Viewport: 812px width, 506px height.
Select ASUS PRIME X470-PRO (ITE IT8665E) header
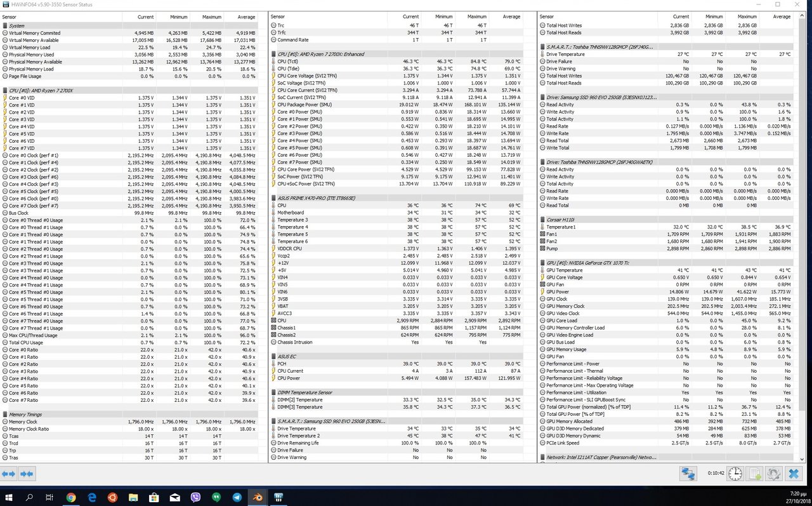click(396, 198)
